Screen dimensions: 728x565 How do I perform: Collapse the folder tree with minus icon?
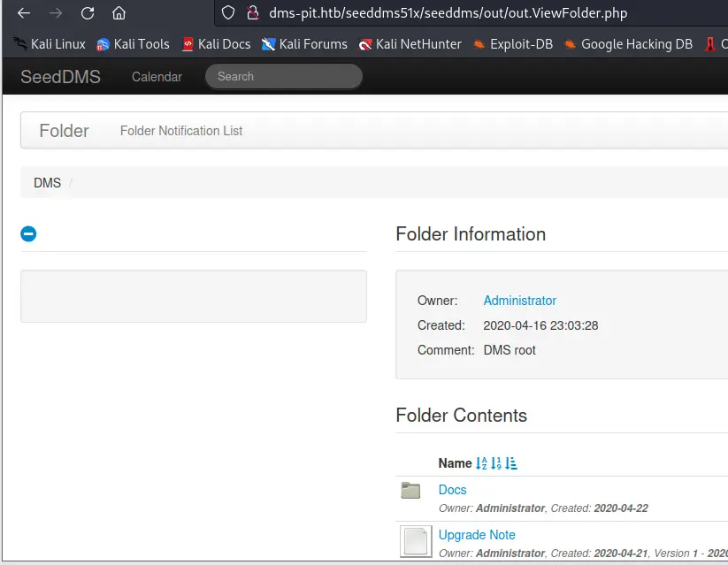click(x=28, y=233)
